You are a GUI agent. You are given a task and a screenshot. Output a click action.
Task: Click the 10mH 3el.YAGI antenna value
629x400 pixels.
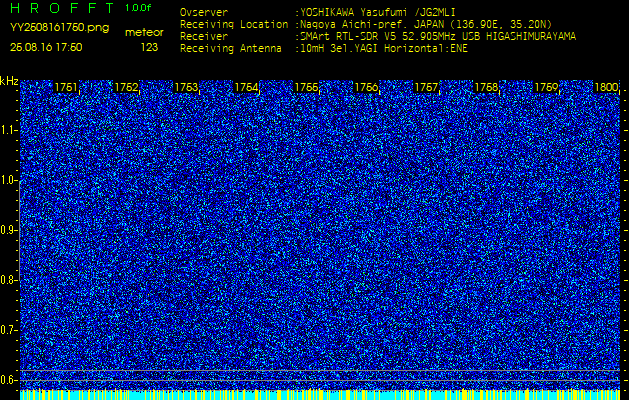pyautogui.click(x=383, y=49)
